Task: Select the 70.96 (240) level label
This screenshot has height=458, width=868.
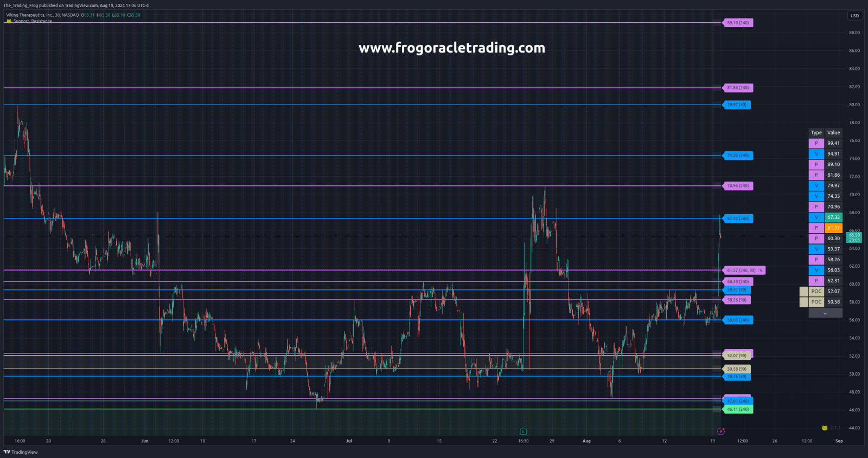Action: 738,186
